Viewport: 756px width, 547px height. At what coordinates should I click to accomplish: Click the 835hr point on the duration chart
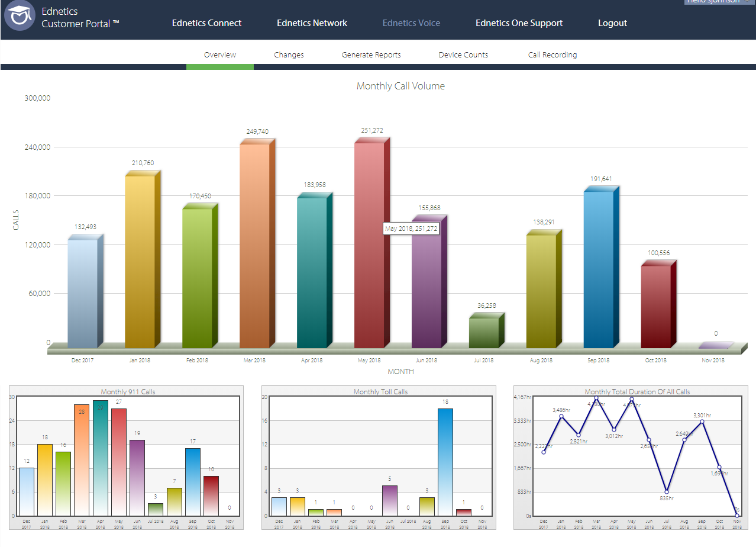[667, 492]
